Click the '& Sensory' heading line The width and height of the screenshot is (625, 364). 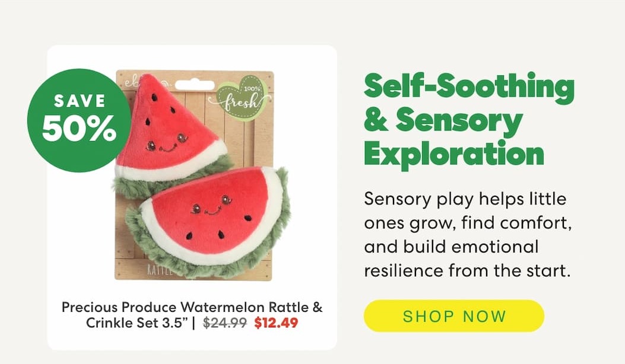click(442, 120)
